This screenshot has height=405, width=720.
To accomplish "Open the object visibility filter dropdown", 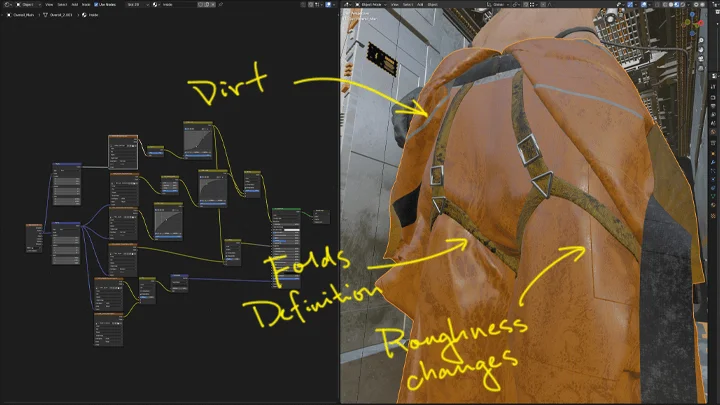I will tap(620, 5).
